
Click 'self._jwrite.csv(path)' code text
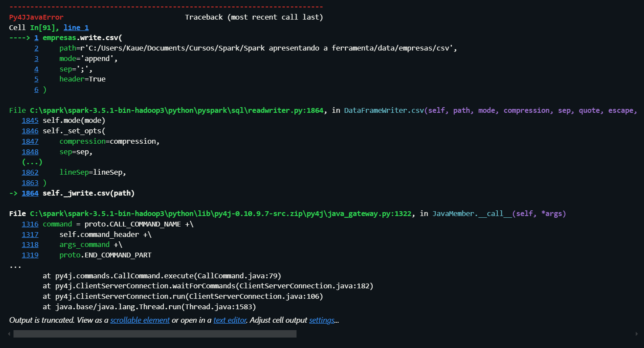pos(89,193)
